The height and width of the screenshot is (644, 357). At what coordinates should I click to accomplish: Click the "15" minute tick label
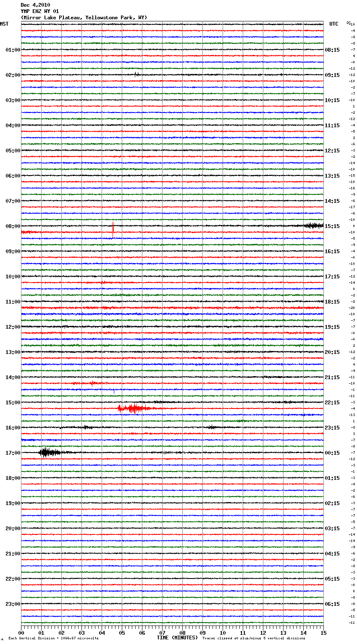323,633
